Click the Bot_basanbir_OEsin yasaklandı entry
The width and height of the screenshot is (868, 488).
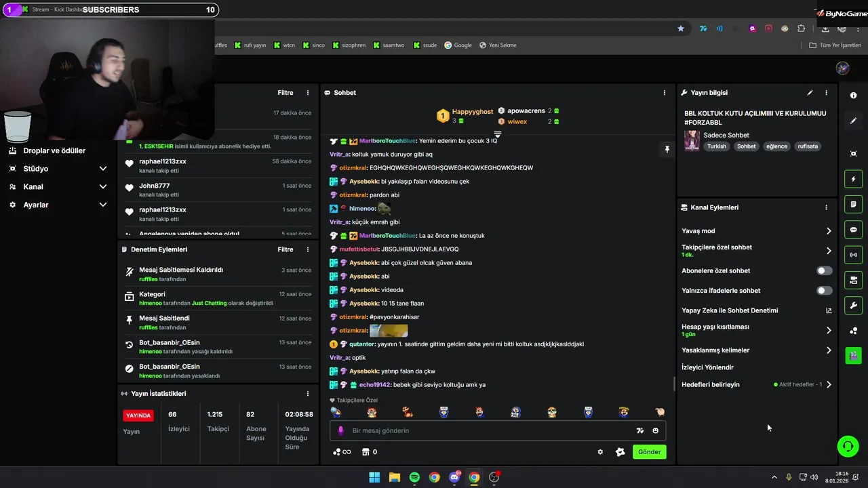point(218,371)
